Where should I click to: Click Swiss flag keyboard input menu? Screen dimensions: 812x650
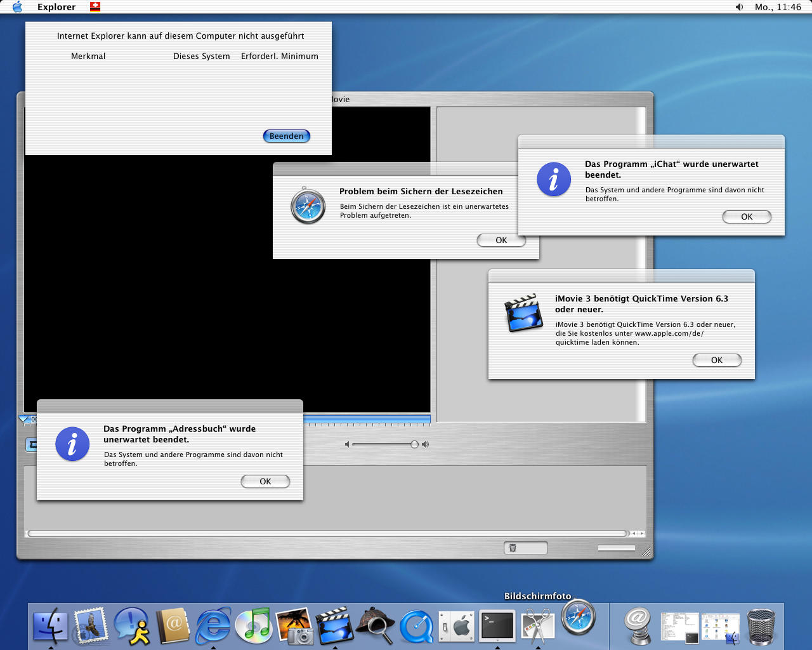[95, 7]
